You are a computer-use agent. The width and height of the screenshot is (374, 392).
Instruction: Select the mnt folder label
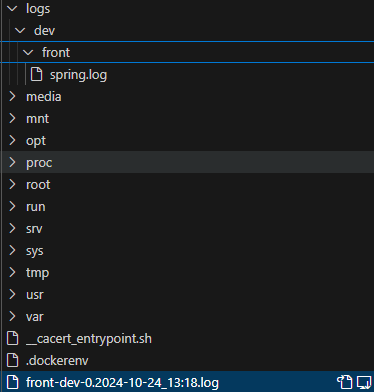pyautogui.click(x=37, y=119)
